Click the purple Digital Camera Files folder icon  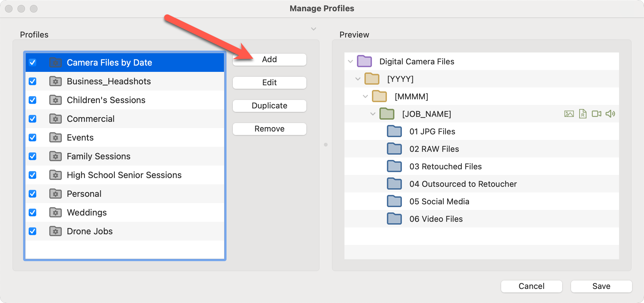364,62
